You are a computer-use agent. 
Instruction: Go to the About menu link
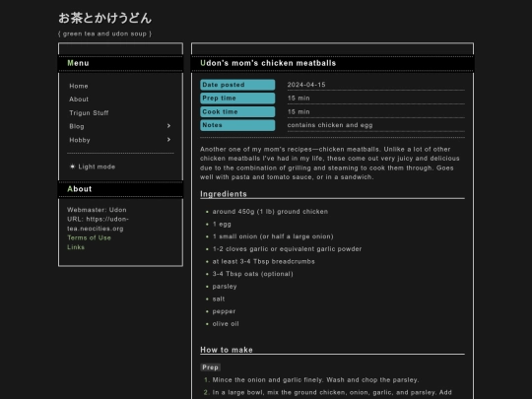click(x=79, y=100)
